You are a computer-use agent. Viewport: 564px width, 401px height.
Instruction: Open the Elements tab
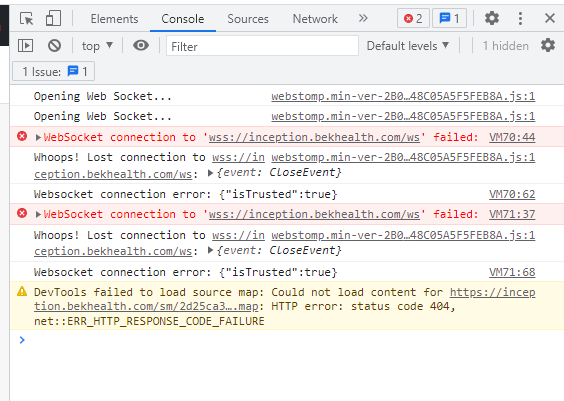tap(114, 19)
